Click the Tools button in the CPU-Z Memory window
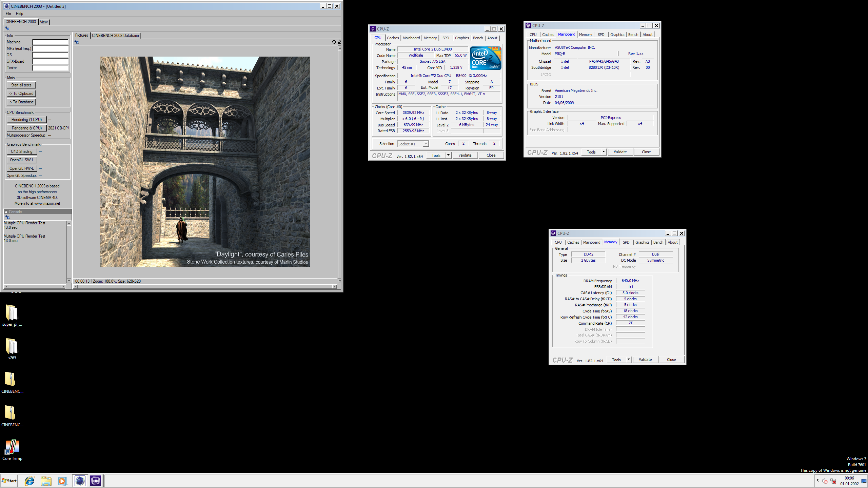This screenshot has height=488, width=868. 616,360
